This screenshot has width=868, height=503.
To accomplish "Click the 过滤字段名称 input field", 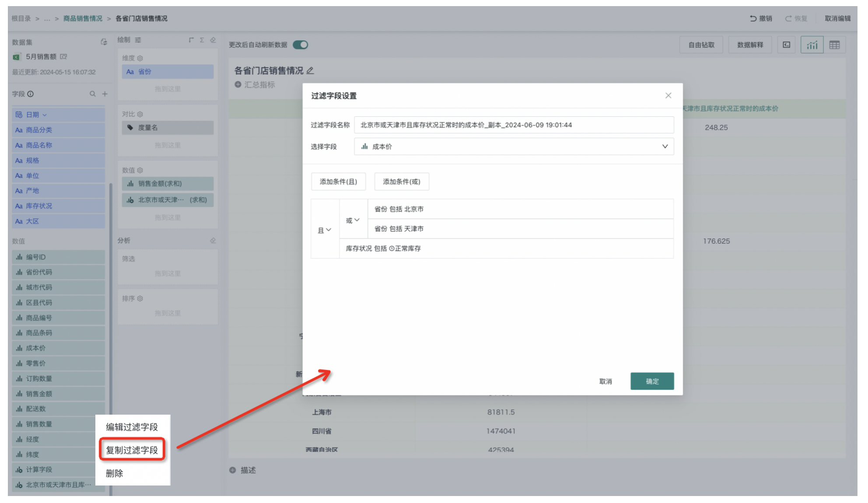I will [x=514, y=125].
